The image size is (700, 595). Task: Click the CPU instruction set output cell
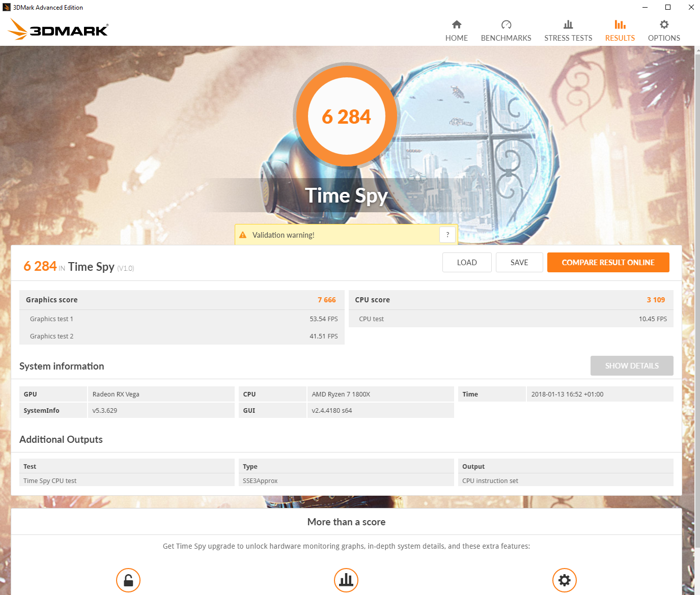coord(566,480)
